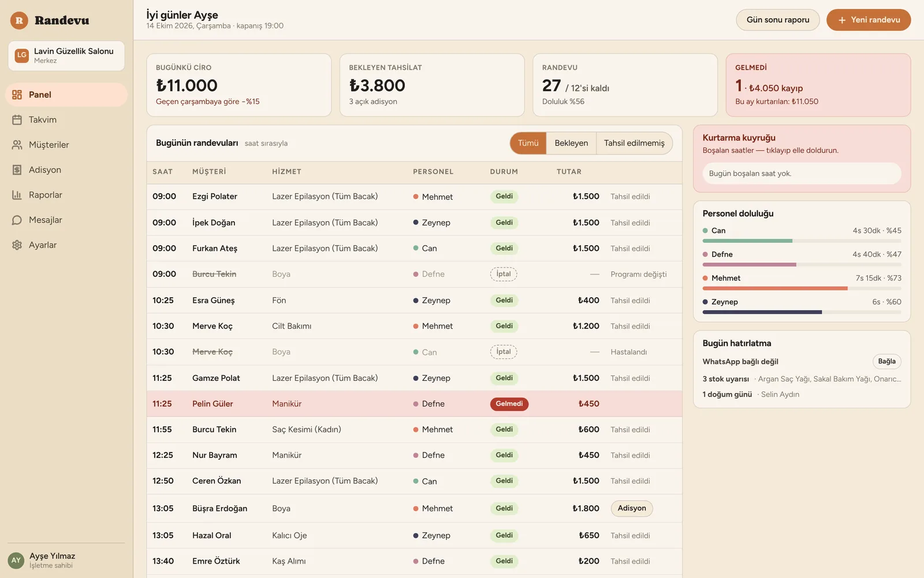Click the Randevu logo icon
The width and height of the screenshot is (924, 578).
[x=19, y=21]
